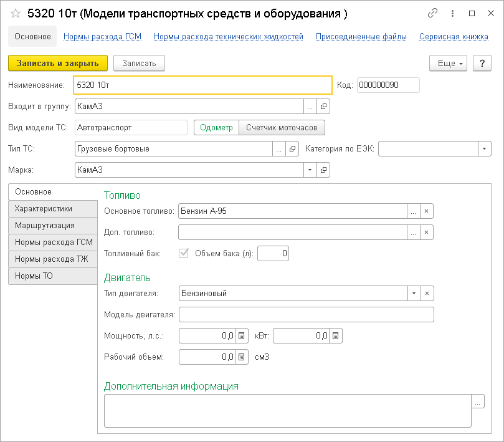The height and width of the screenshot is (442, 504).
Task: Switch meter to Счетчик моточасов
Action: click(282, 128)
